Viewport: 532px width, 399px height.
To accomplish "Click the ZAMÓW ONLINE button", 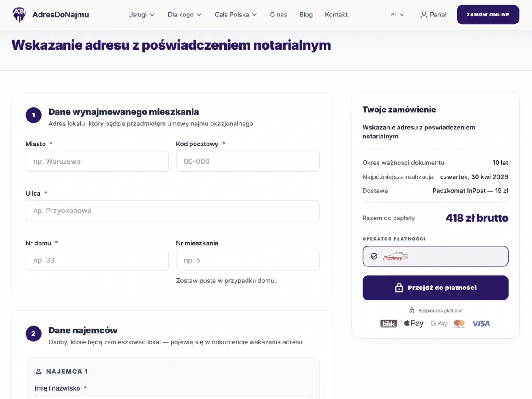I will pos(488,15).
